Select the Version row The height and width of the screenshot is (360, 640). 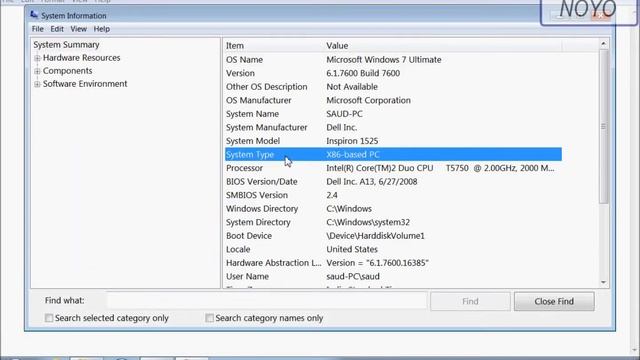click(x=393, y=73)
